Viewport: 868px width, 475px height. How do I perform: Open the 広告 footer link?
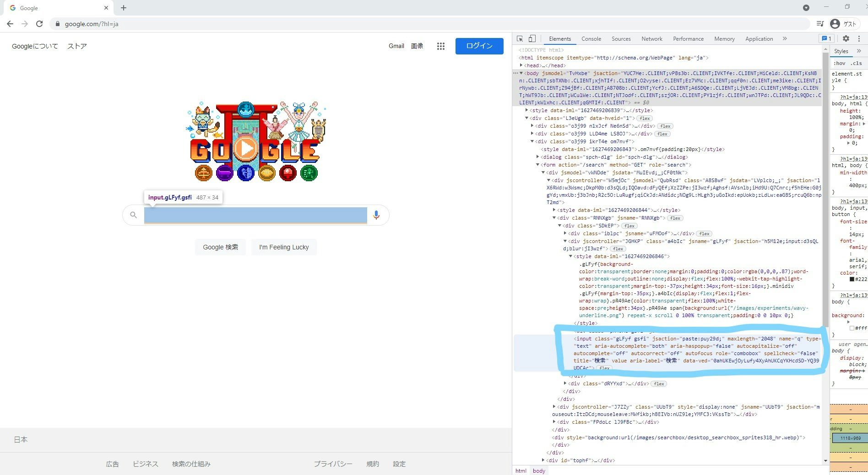coord(112,464)
